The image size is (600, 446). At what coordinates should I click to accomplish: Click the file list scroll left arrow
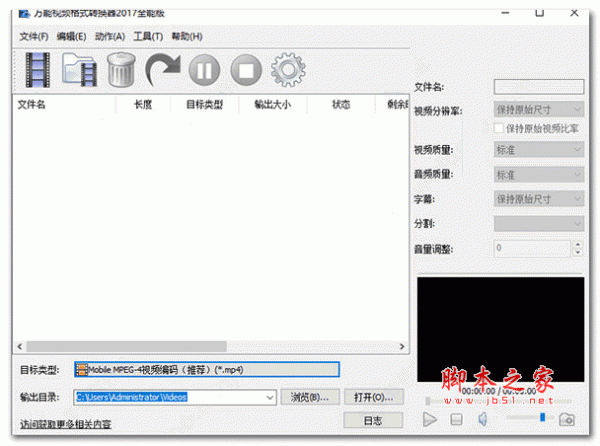(x=20, y=347)
